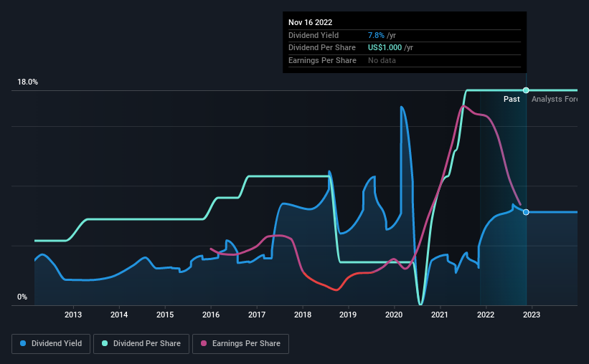
Task: Click the 2013 year label on the axis
Action: click(x=73, y=315)
